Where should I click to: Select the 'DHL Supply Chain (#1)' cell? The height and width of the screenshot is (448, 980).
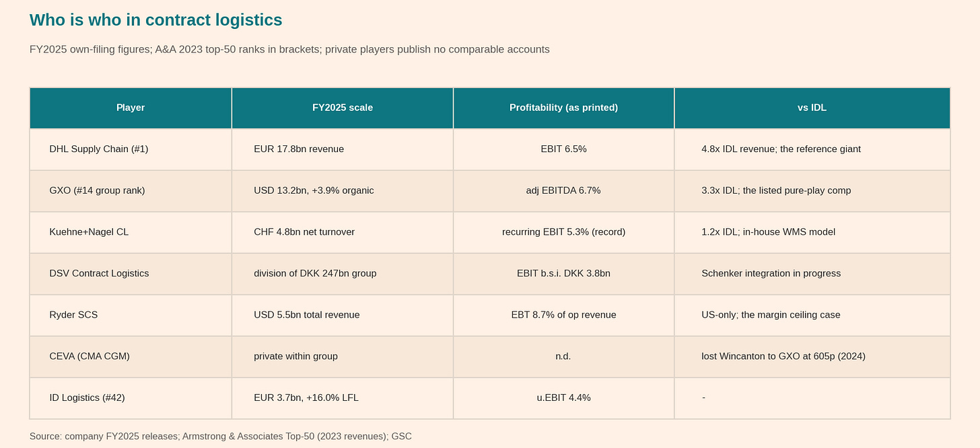point(131,149)
